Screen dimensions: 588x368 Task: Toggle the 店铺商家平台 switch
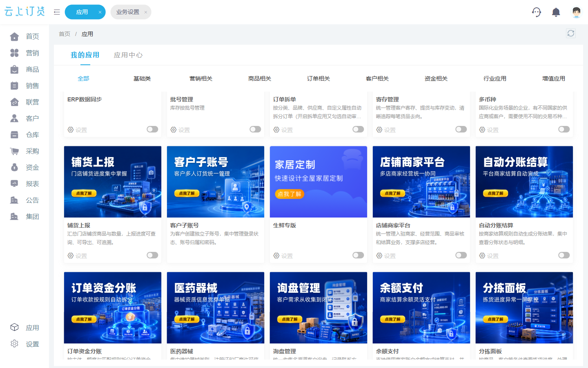(x=461, y=255)
